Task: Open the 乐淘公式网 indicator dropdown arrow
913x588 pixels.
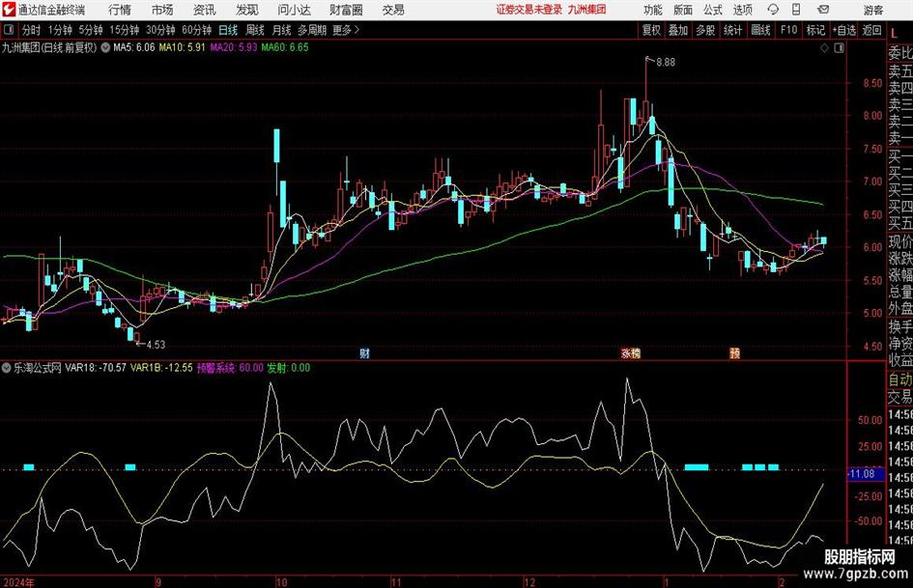Action: click(7, 368)
